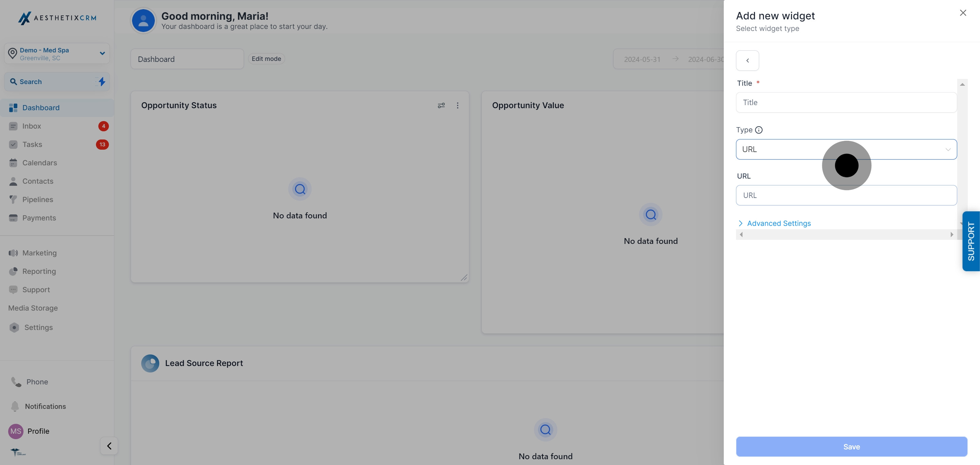Open the Phone dialer icon
The width and height of the screenshot is (980, 465).
16,382
